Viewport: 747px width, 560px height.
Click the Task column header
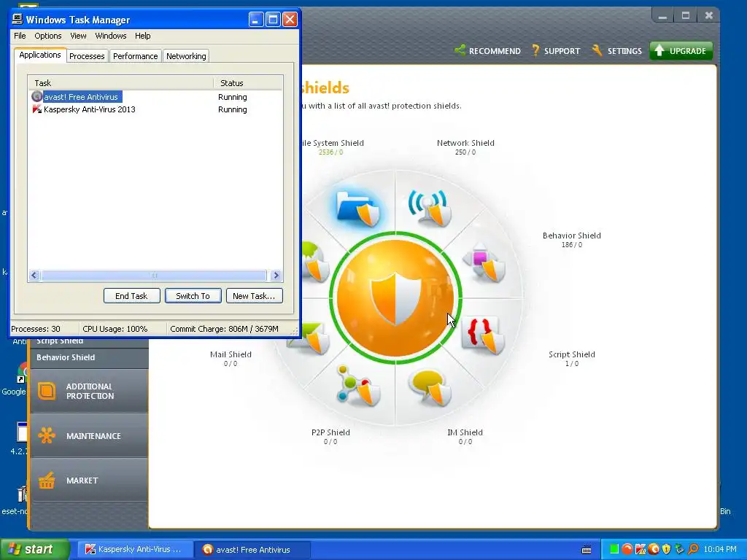[120, 83]
